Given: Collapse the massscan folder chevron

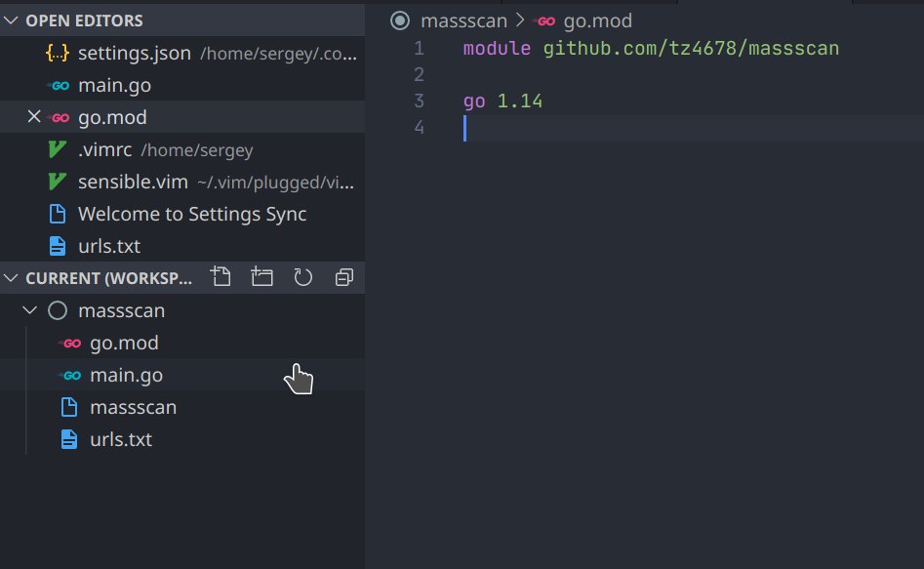Looking at the screenshot, I should (x=29, y=310).
